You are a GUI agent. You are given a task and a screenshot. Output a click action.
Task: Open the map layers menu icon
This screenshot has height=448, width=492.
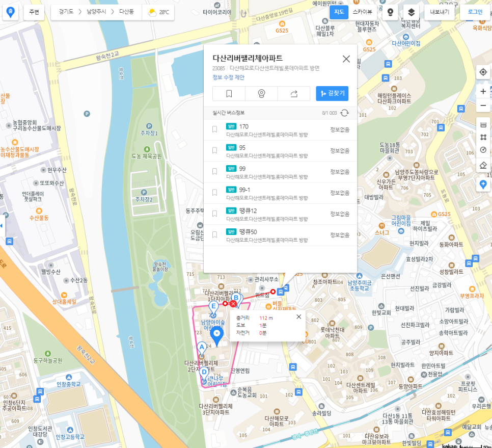tap(411, 12)
